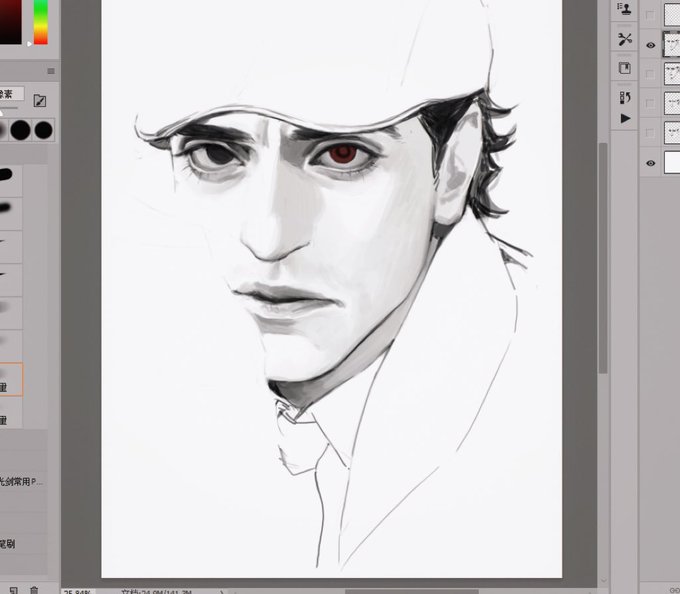
Task: Click the brush preset folder icon
Action: coord(39,101)
